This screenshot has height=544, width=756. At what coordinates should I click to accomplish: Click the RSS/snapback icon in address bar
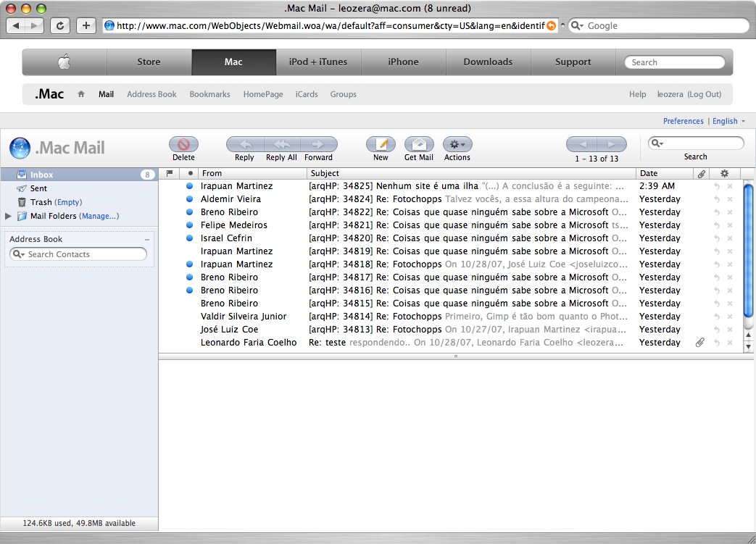(x=551, y=25)
